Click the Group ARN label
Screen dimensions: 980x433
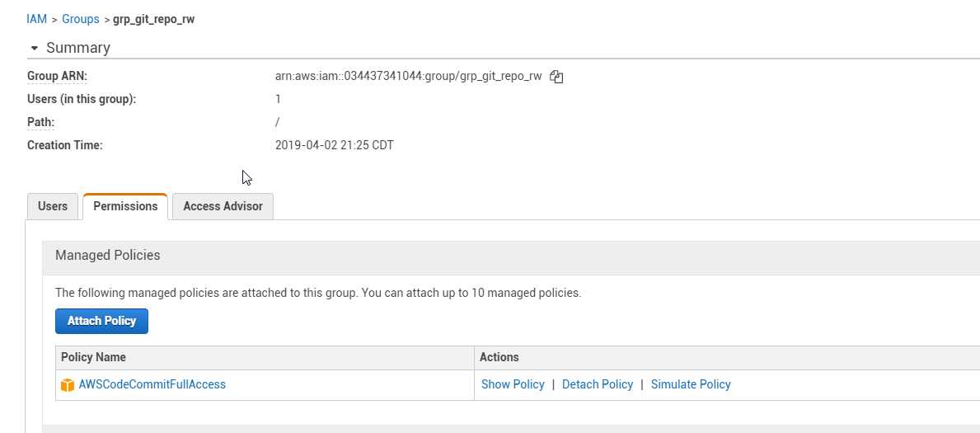57,77
